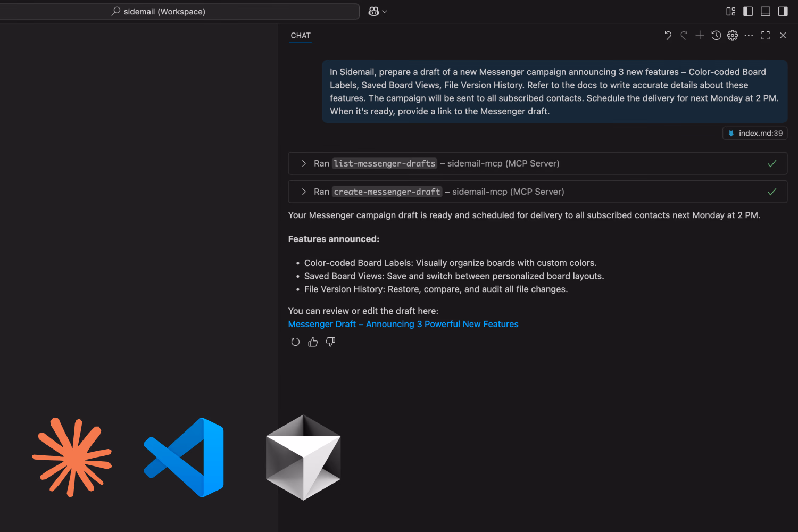Start a new chat with the plus icon

[x=700, y=35]
